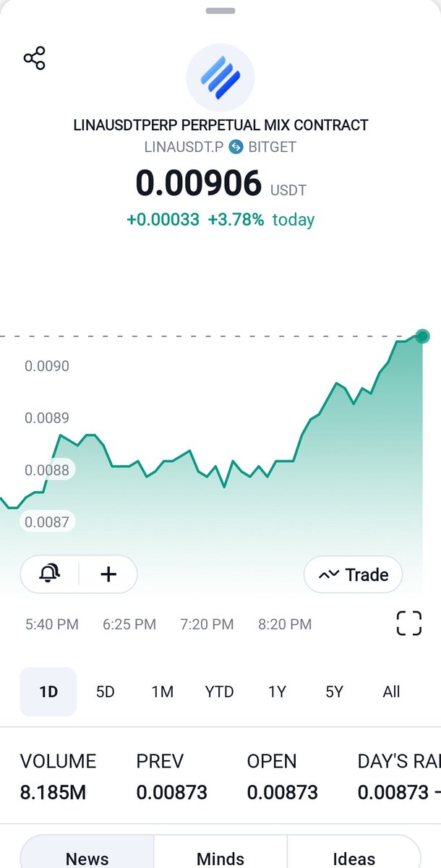Screen dimensions: 441x868
Task: Tap the Bitget exchange icon
Action: 236,147
